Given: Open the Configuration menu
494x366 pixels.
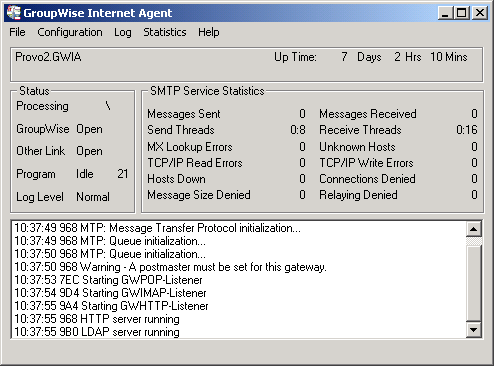Looking at the screenshot, I should tap(70, 32).
